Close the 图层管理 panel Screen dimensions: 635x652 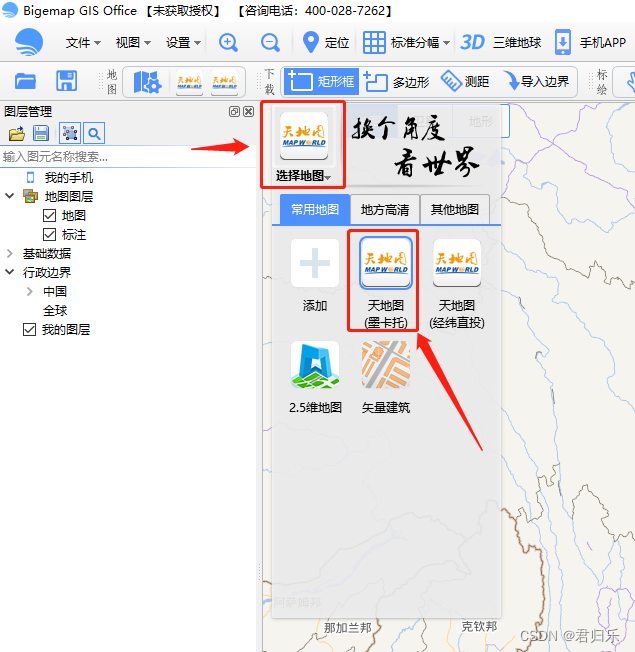pos(248,111)
